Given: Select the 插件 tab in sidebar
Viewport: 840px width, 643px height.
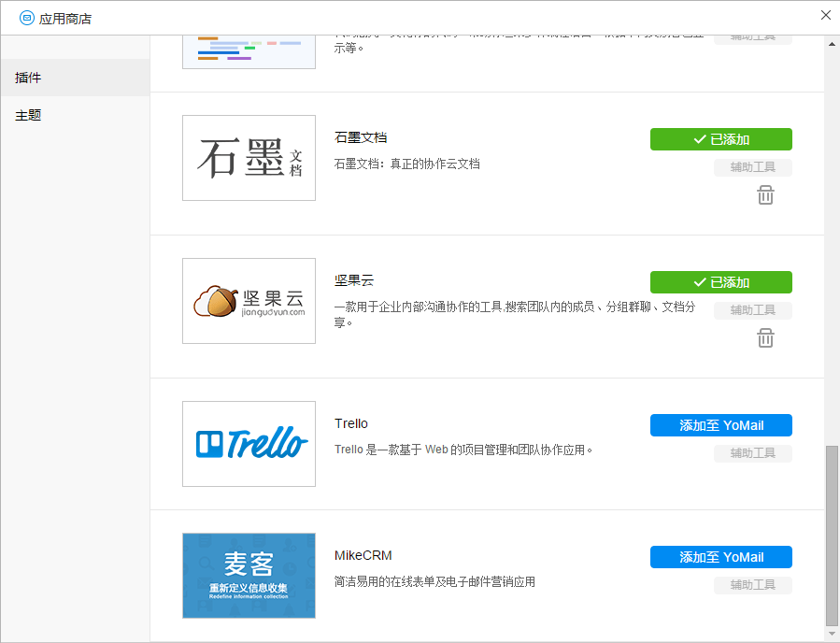Looking at the screenshot, I should click(x=75, y=78).
